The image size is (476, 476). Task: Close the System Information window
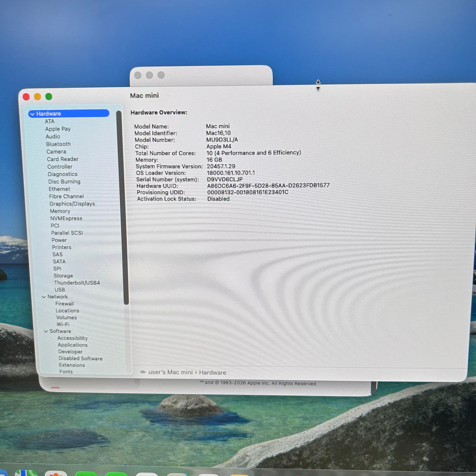click(x=26, y=96)
